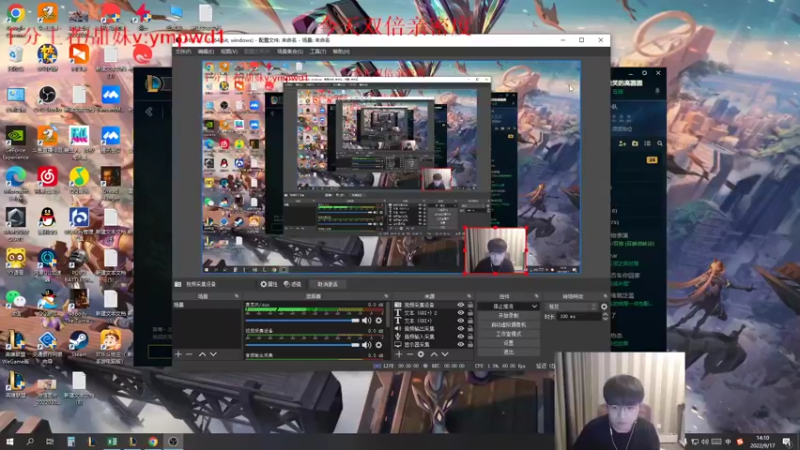Pop out the Scenes dock panel
800x450 pixels.
pyautogui.click(x=236, y=296)
